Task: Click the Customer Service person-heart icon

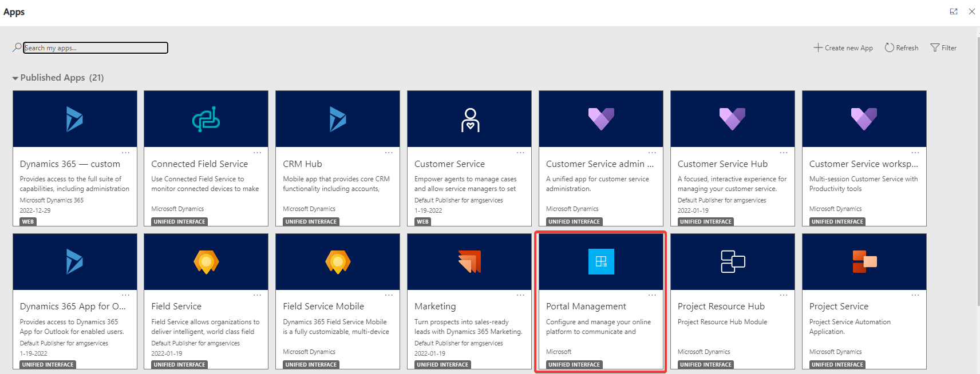Action: (470, 120)
